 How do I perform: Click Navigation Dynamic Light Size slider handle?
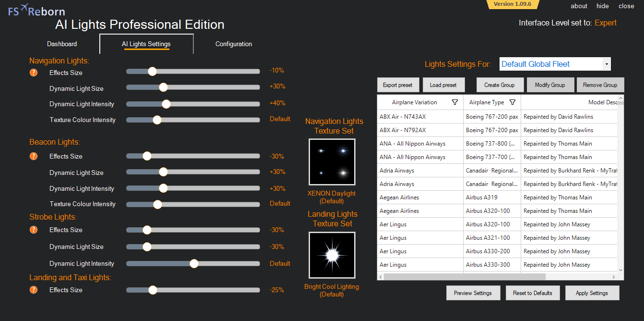pos(163,87)
